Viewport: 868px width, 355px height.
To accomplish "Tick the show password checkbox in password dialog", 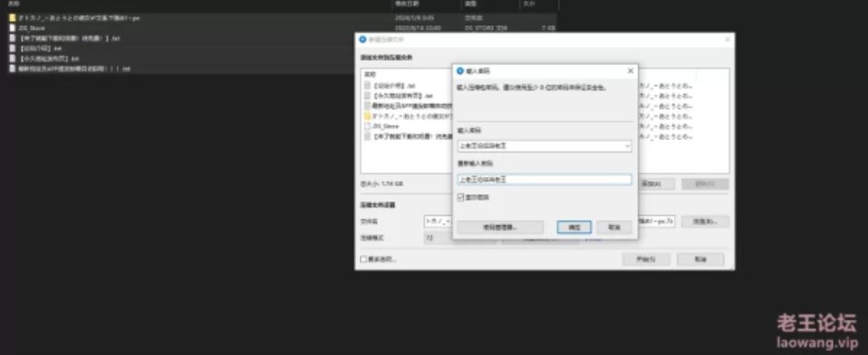I will pos(460,198).
